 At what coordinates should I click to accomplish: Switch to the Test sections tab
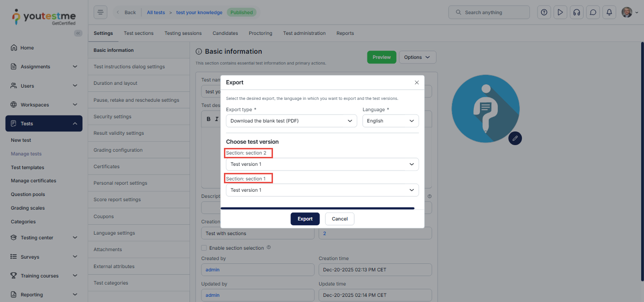tap(139, 33)
